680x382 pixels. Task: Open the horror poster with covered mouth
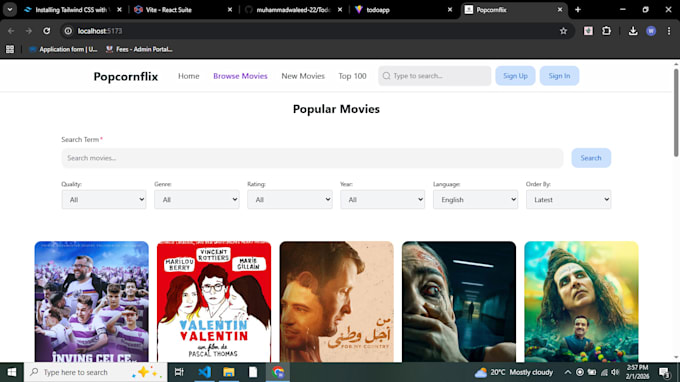(459, 302)
